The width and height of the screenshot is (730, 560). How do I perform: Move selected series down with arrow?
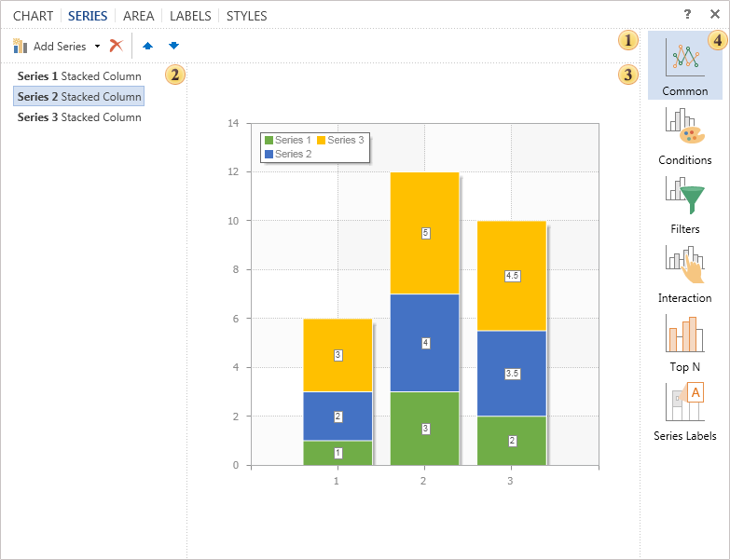173,46
